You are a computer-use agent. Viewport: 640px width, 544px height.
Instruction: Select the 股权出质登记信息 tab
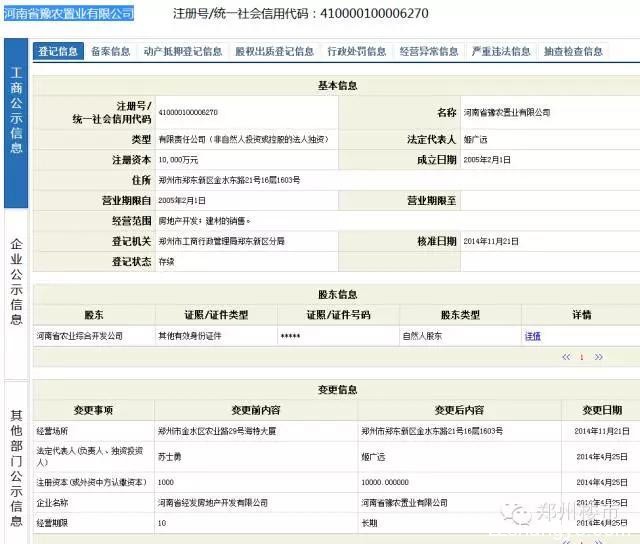click(275, 51)
